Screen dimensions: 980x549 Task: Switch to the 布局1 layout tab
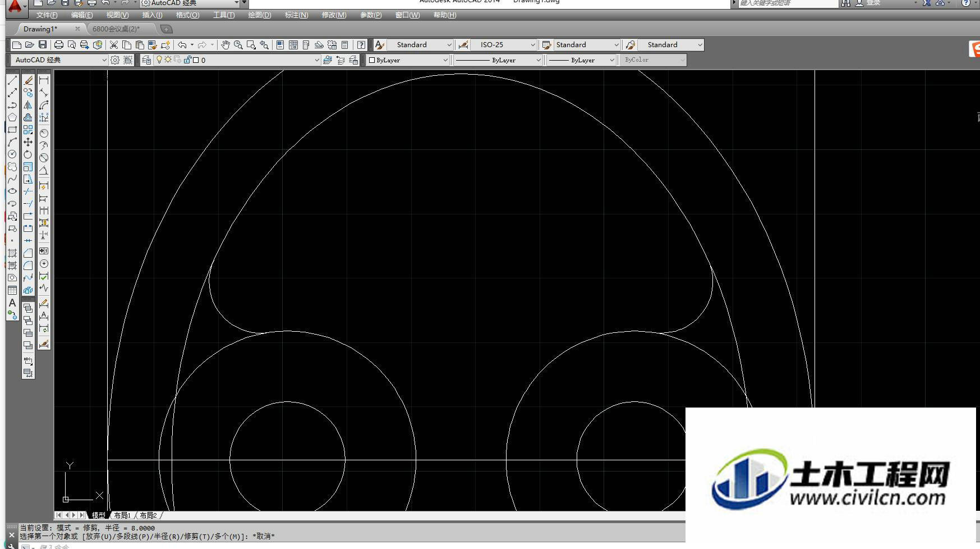click(122, 515)
